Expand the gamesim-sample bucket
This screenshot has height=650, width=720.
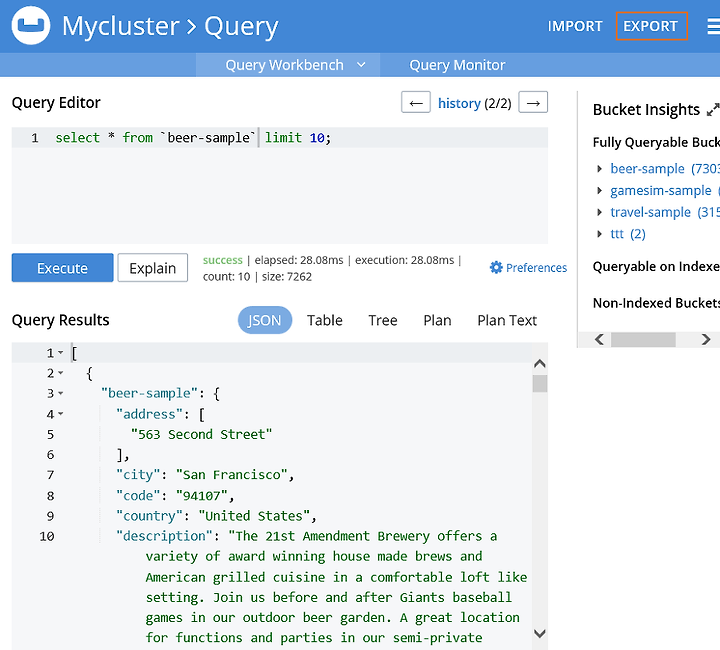coord(599,191)
